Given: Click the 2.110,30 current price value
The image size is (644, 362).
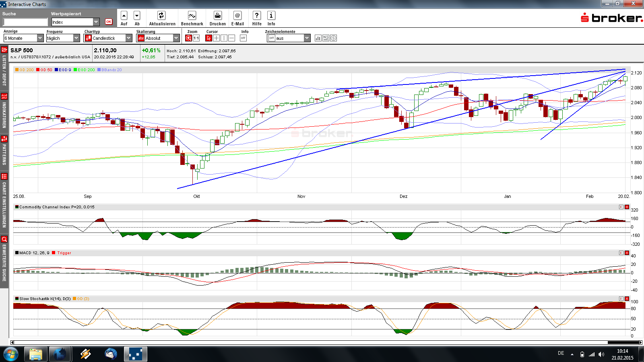Looking at the screenshot, I should pyautogui.click(x=105, y=50).
